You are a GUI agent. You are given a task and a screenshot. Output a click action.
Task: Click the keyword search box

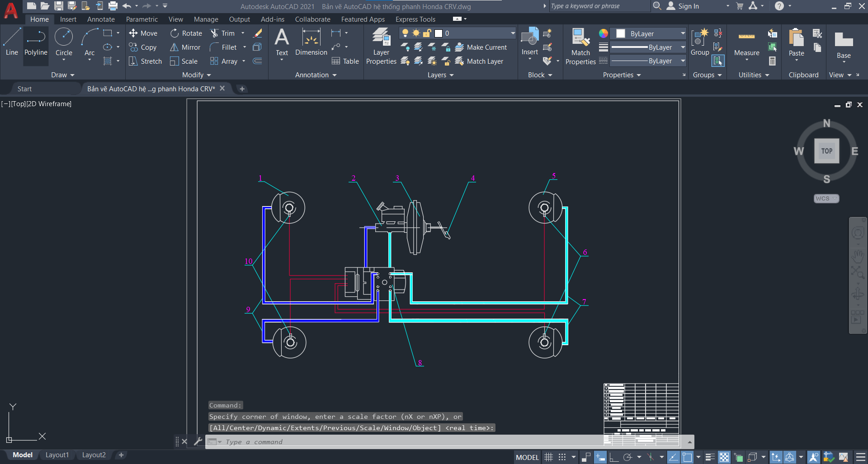pyautogui.click(x=599, y=6)
